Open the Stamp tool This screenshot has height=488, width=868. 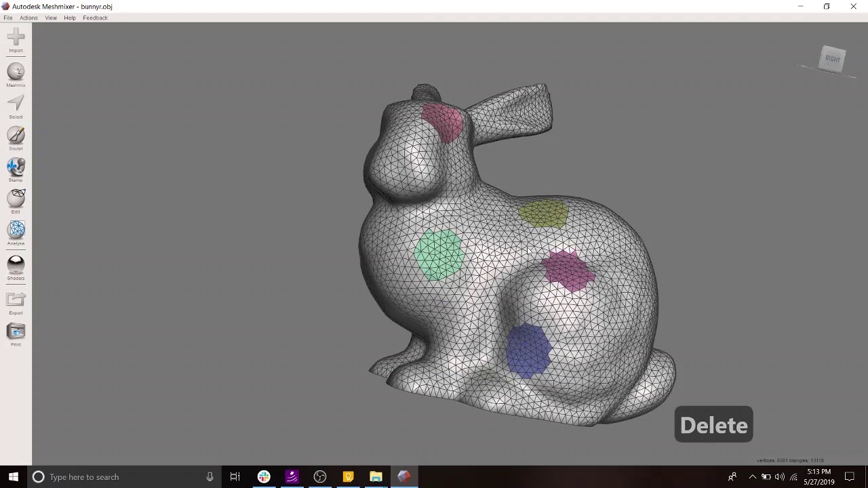[16, 170]
